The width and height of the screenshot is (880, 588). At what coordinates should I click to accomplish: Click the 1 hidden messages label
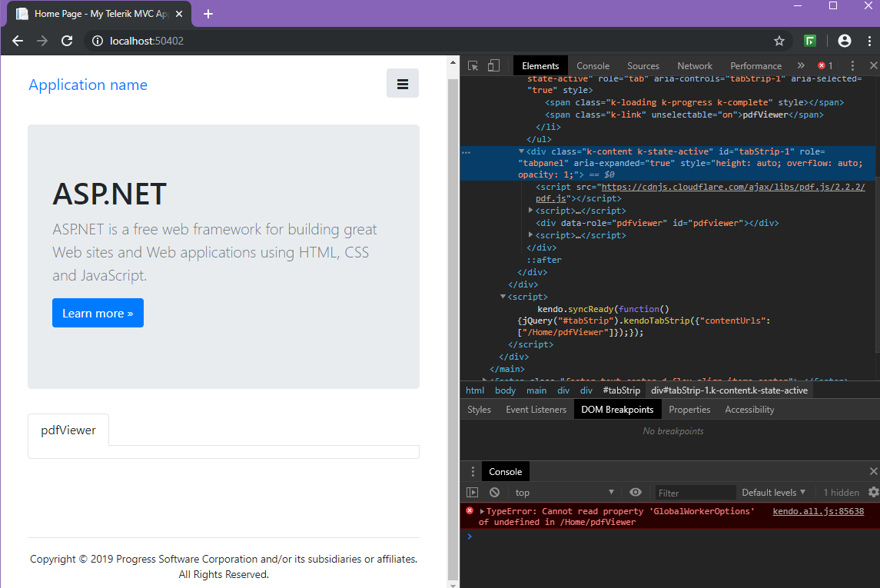point(842,492)
